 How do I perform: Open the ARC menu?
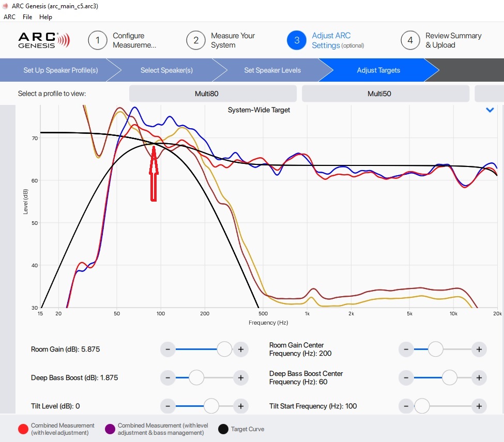tap(10, 17)
